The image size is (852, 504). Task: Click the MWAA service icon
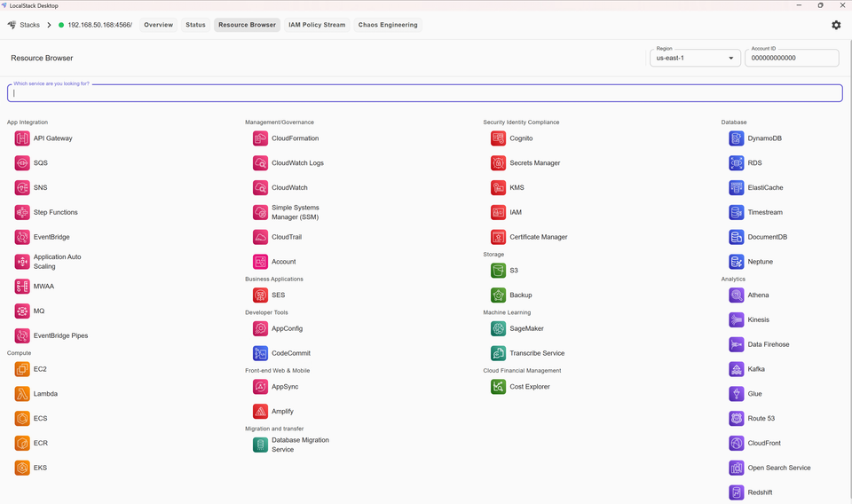click(x=22, y=287)
